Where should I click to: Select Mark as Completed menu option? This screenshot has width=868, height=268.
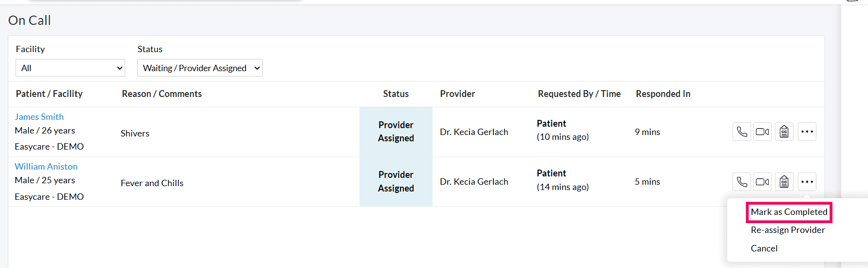(789, 212)
